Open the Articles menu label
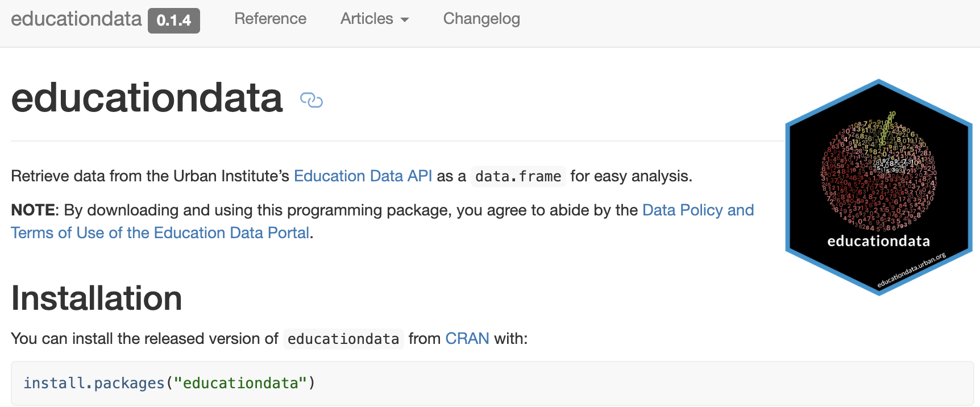This screenshot has height=407, width=980. (367, 19)
